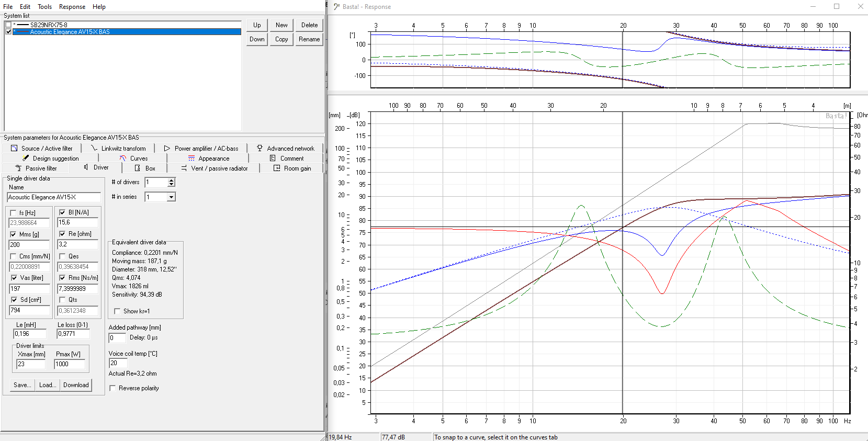
Task: Enable Show kr=1 option
Action: click(117, 311)
